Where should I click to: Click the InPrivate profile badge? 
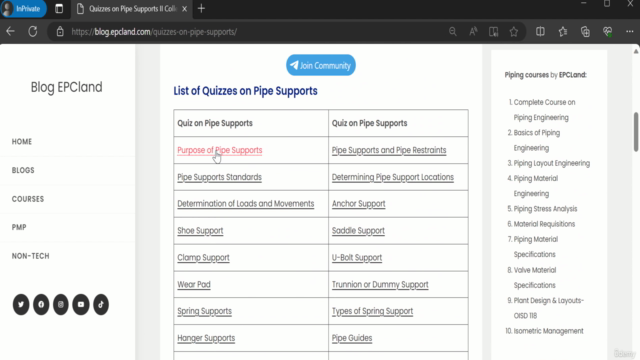point(23,9)
